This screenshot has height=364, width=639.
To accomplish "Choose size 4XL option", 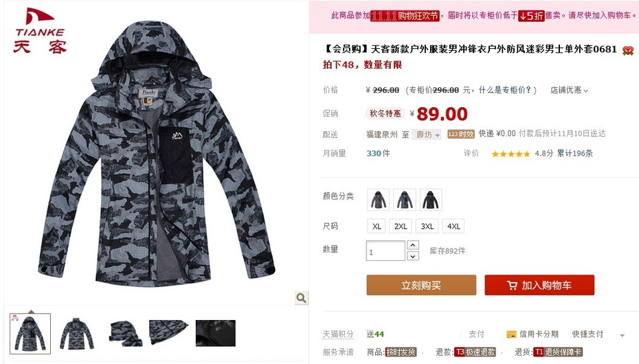I will point(453,227).
